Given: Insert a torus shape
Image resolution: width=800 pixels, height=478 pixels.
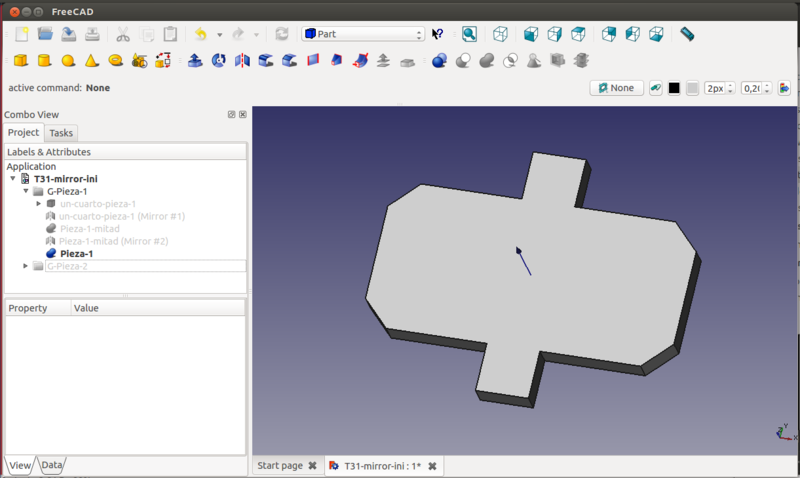Looking at the screenshot, I should coord(116,60).
